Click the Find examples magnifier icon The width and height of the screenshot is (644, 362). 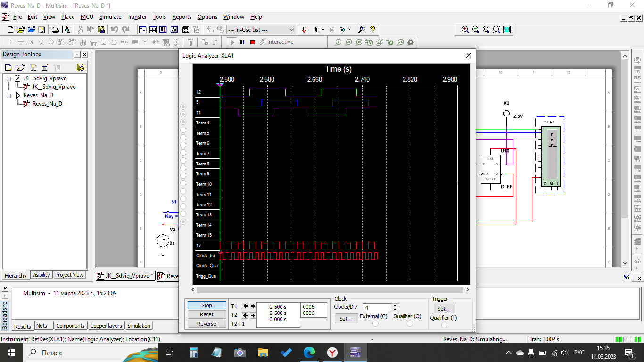click(x=362, y=29)
